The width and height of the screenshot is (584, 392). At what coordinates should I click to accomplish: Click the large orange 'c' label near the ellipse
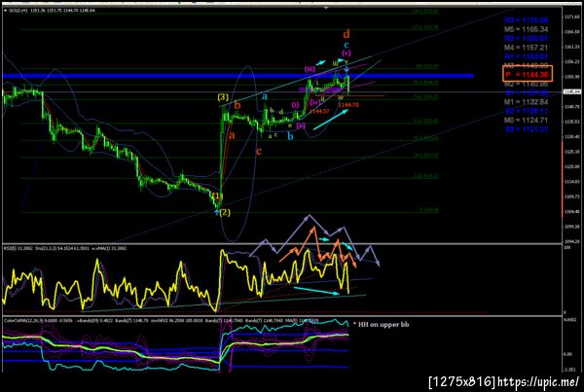click(x=259, y=151)
